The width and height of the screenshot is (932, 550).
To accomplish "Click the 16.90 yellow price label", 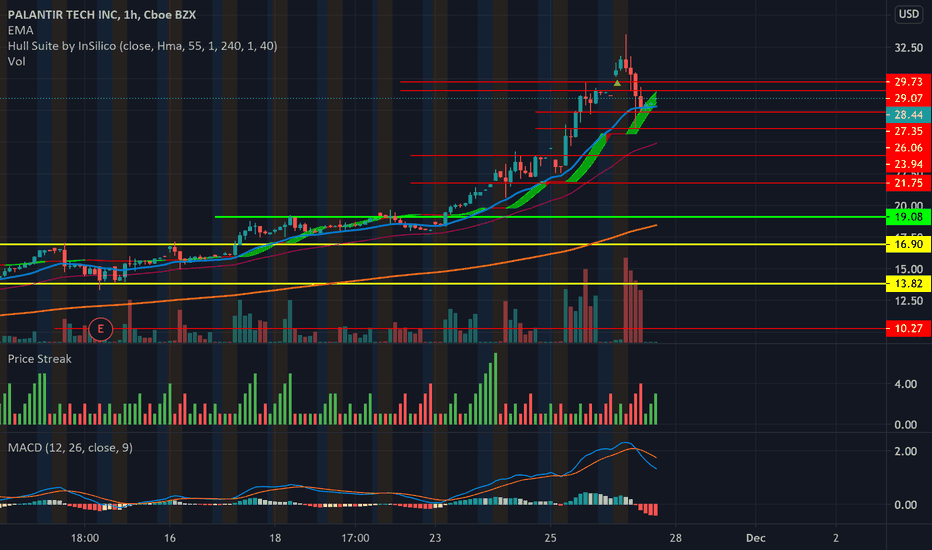I will pyautogui.click(x=908, y=244).
